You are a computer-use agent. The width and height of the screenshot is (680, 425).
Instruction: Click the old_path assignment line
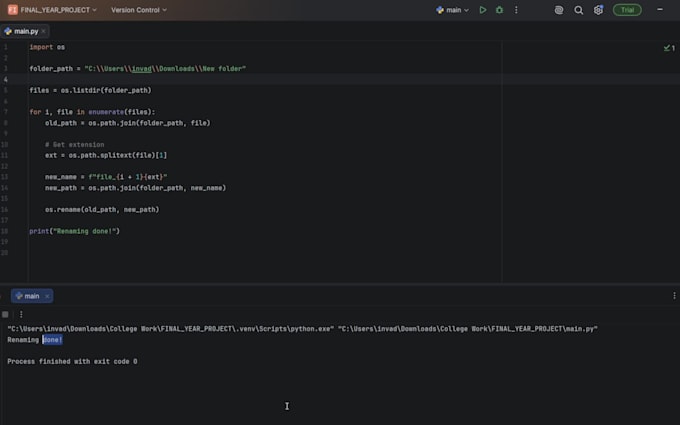(128, 123)
